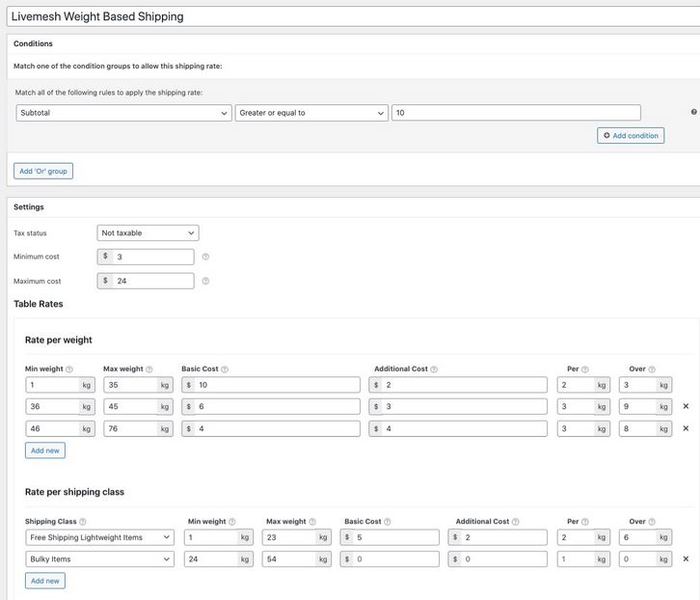The width and height of the screenshot is (700, 600).
Task: Click the Minimum cost field showing 3
Action: [146, 257]
